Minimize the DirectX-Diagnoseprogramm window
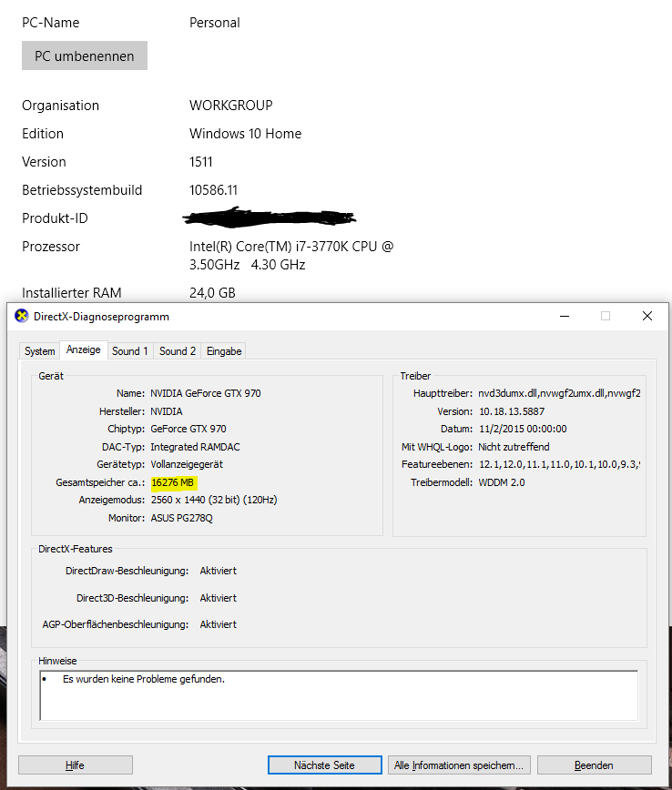 (565, 316)
